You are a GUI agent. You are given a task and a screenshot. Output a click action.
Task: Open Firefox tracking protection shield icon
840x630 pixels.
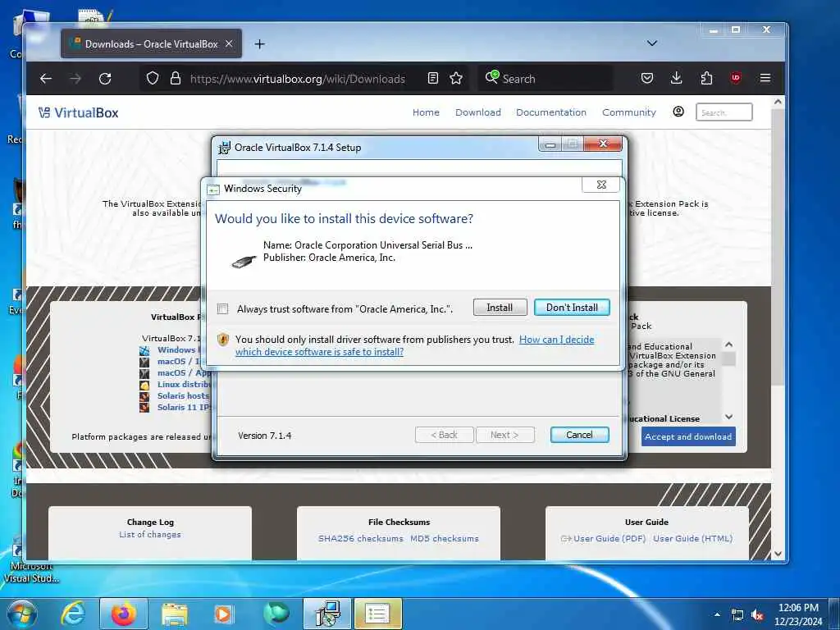[153, 79]
